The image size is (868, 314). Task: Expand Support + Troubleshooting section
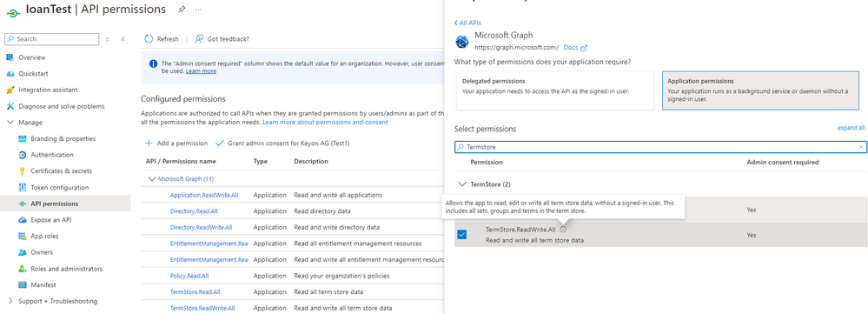(10, 301)
